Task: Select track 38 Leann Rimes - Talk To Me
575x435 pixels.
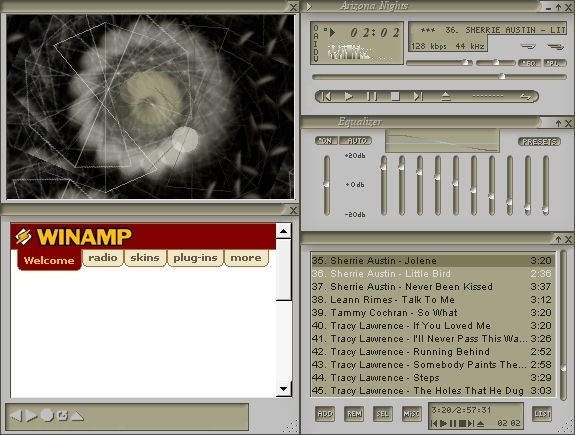Action: (x=432, y=300)
